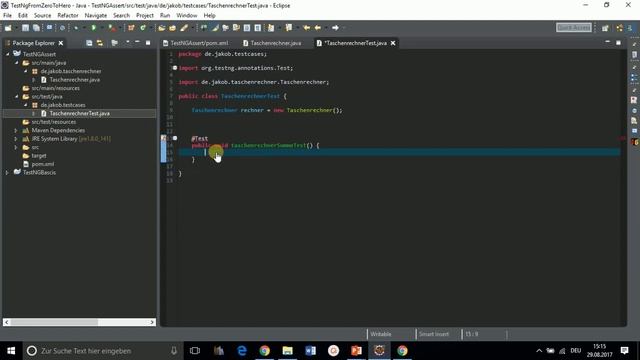
Task: Collapse the TestNGAssert project node
Action: [x=7, y=54]
